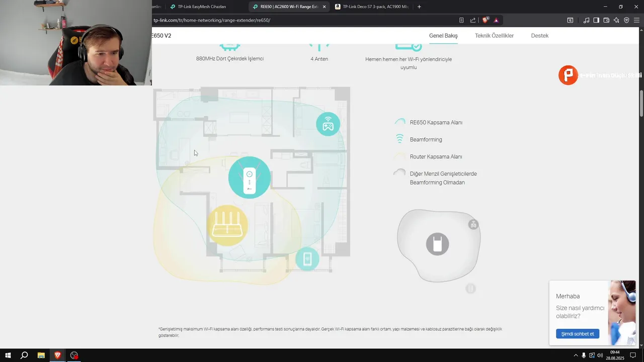
Task: Open the Leo AI sparkle icon
Action: point(616,20)
